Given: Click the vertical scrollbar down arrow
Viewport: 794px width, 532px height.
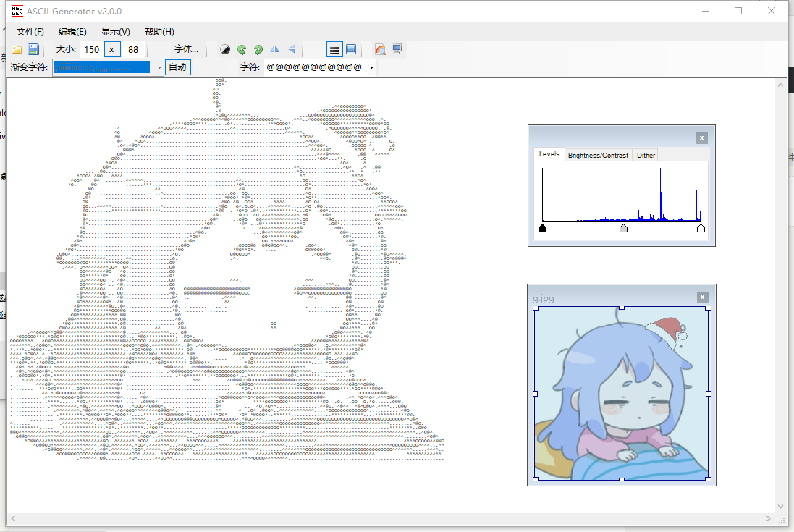Looking at the screenshot, I should 780,506.
